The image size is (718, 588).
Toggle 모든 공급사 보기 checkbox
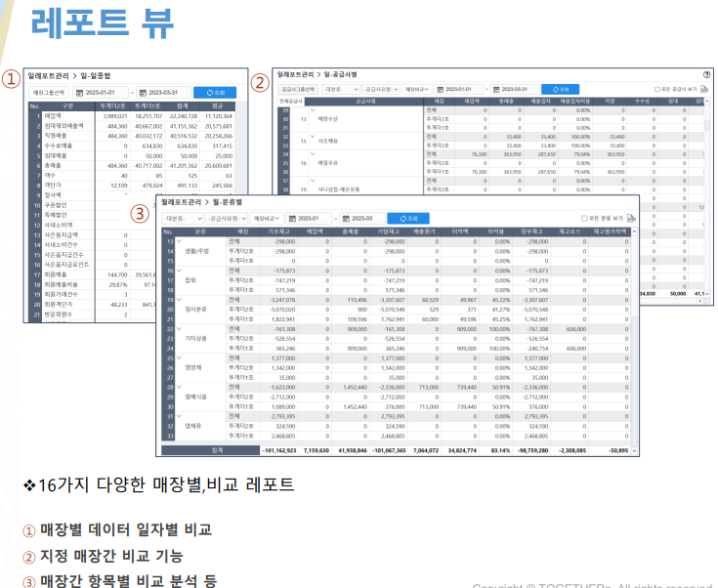point(657,89)
